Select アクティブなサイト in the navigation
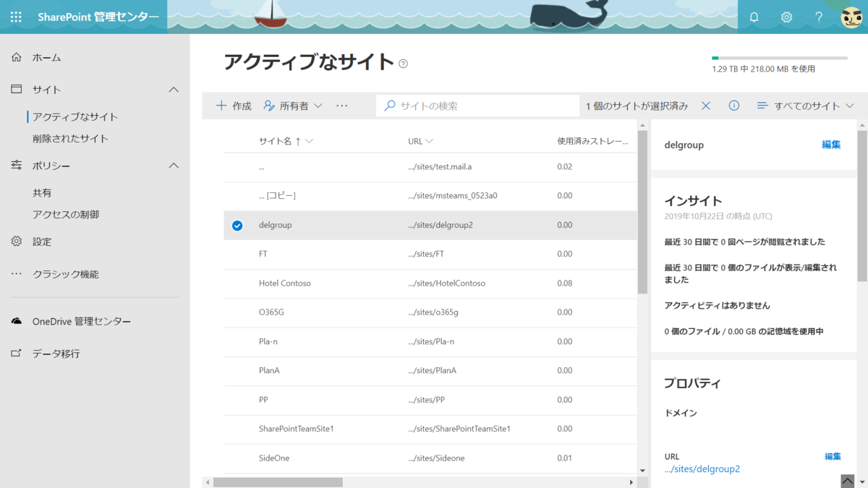868x488 pixels. coord(75,116)
